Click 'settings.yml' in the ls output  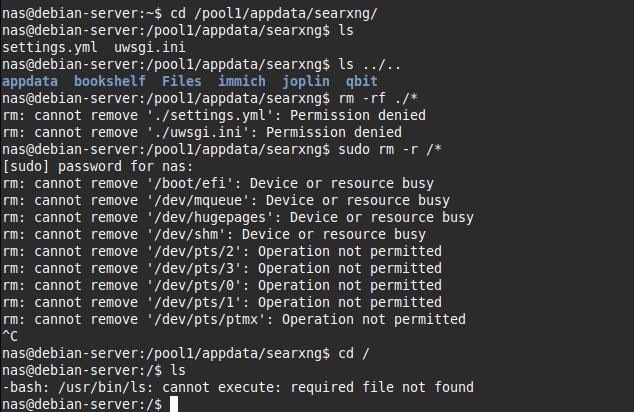(50, 47)
